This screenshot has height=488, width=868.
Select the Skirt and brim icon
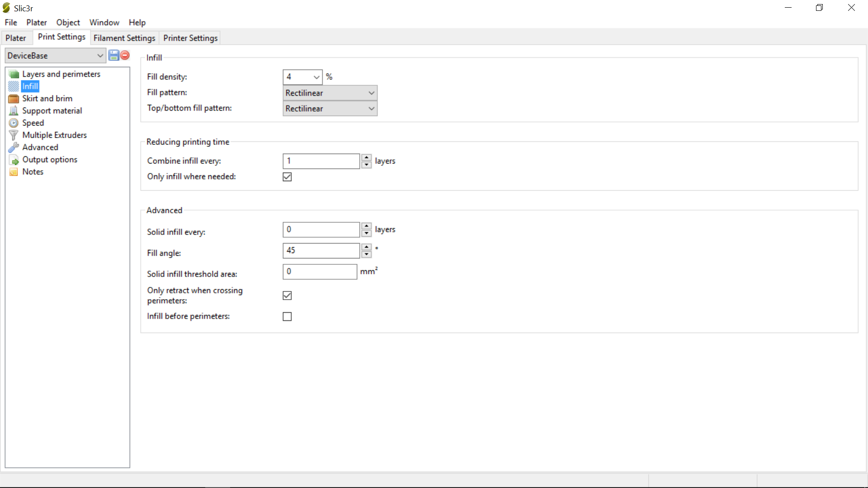[14, 99]
